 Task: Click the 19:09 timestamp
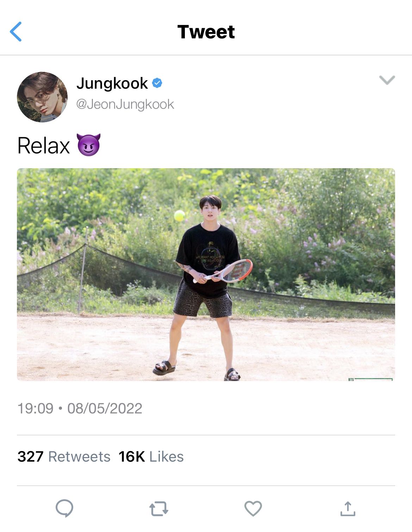35,408
